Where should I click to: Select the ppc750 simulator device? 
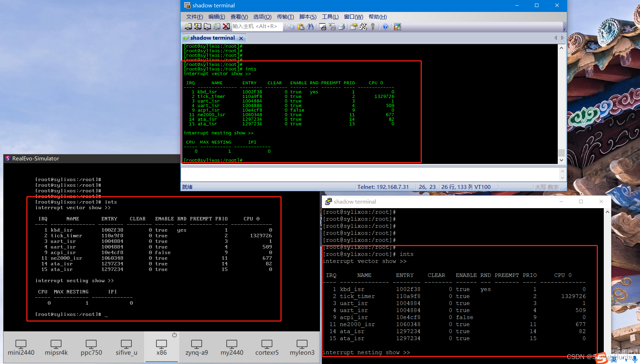tap(91, 347)
